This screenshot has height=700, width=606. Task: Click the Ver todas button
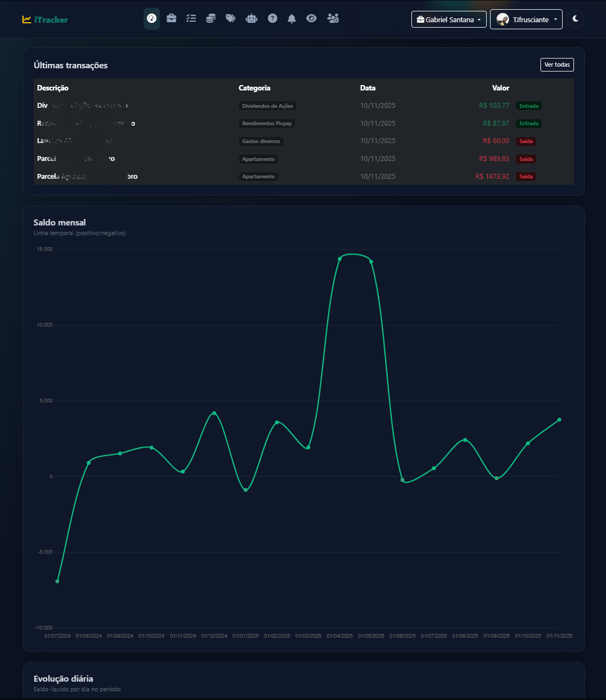point(557,64)
